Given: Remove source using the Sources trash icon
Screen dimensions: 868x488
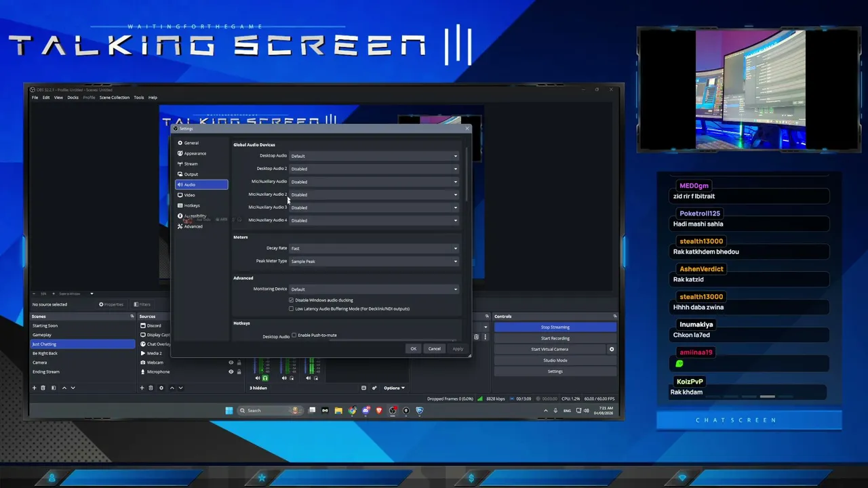Looking at the screenshot, I should click(151, 388).
